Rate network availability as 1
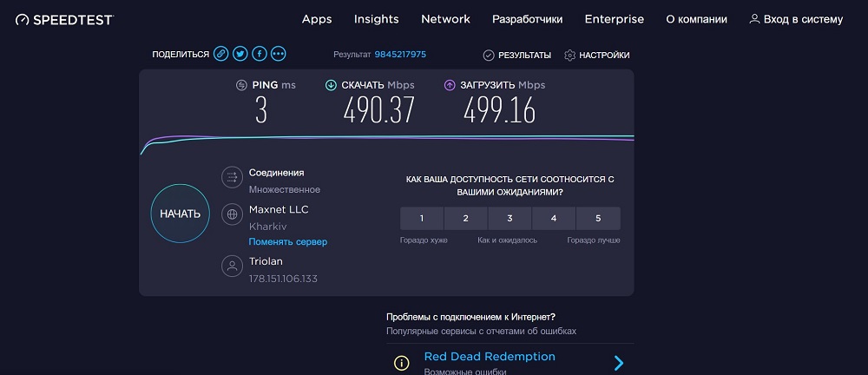This screenshot has width=868, height=375. tap(422, 218)
